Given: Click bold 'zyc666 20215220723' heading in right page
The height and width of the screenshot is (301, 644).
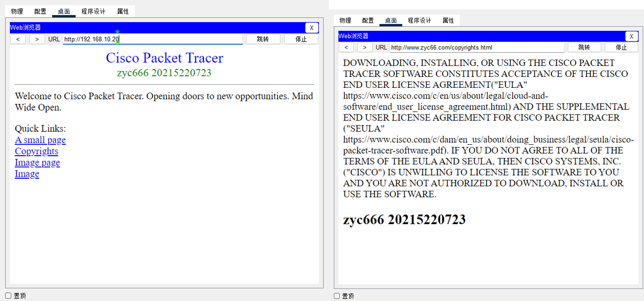Looking at the screenshot, I should coord(404,219).
